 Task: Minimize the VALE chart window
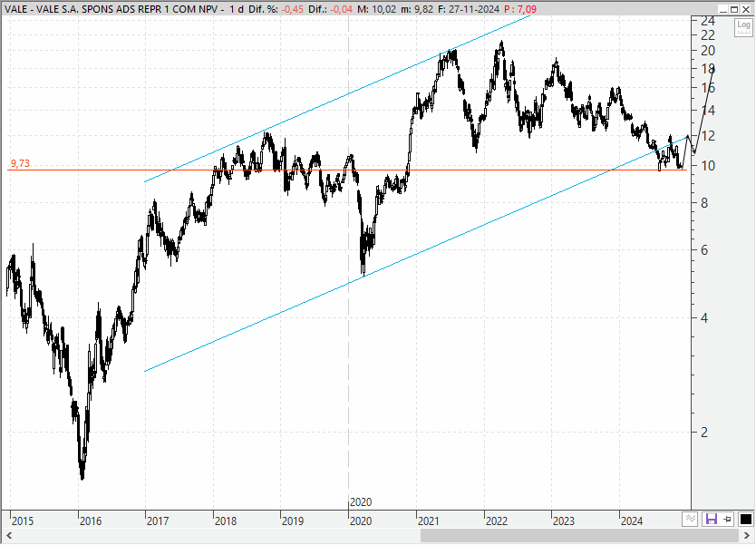point(722,9)
